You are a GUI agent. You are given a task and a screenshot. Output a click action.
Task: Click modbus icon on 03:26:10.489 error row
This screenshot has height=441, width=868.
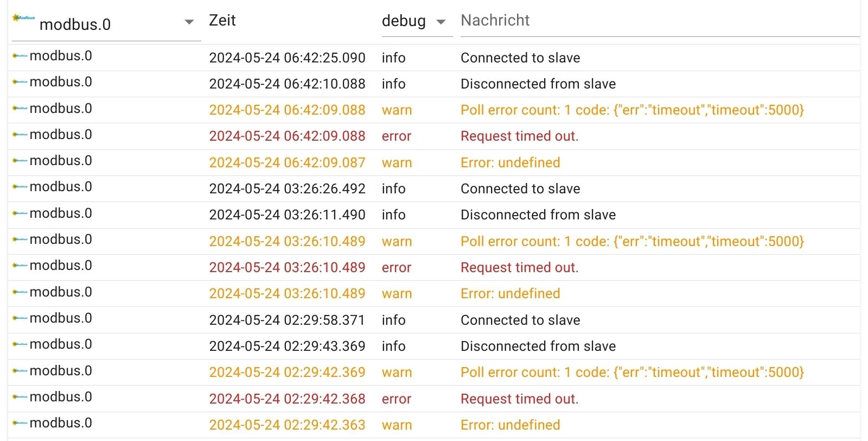(x=20, y=266)
